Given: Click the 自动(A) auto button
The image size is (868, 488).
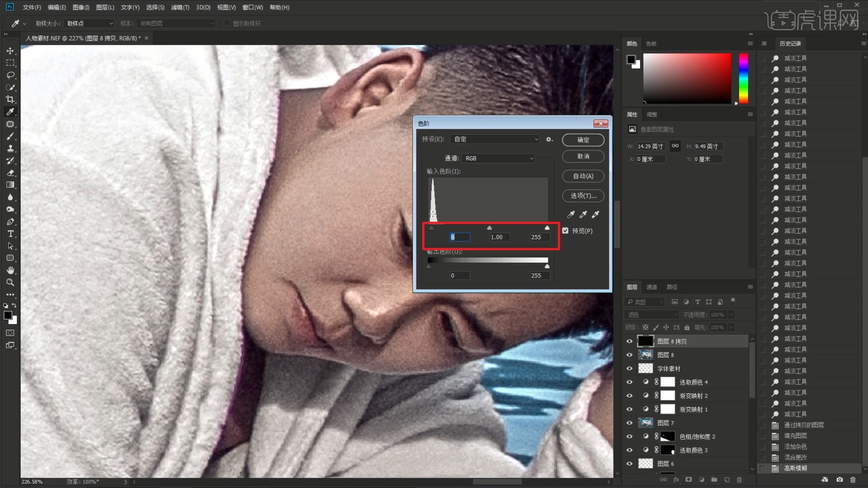Looking at the screenshot, I should pos(583,176).
